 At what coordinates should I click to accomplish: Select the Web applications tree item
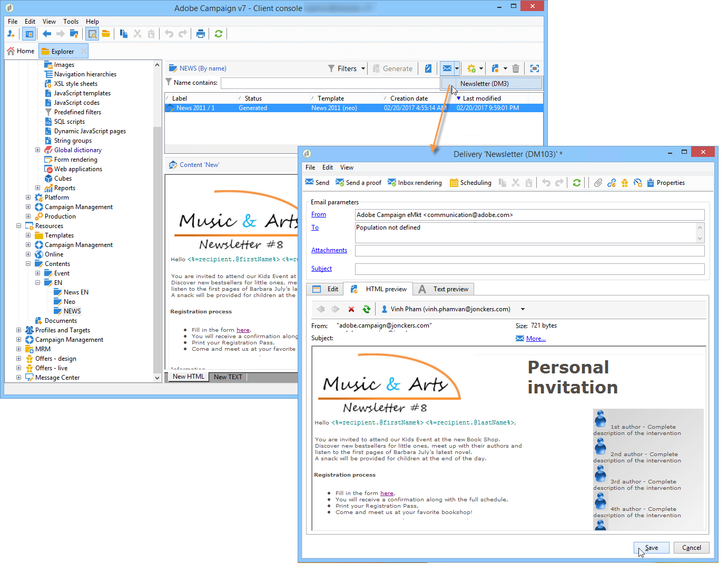pos(78,169)
